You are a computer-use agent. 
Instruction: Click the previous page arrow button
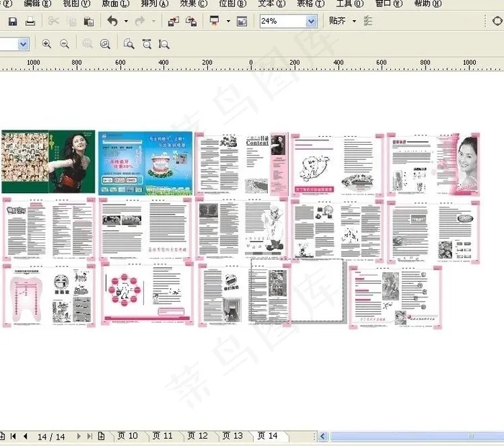tap(25, 436)
